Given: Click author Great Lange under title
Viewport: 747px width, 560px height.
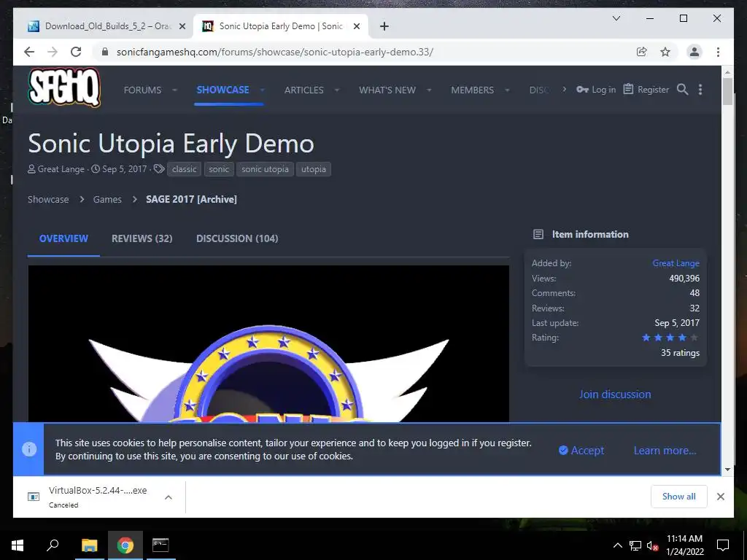Looking at the screenshot, I should [x=61, y=169].
